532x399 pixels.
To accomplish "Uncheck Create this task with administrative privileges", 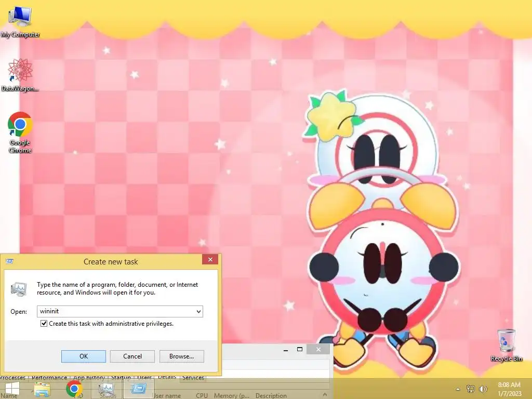I will tap(44, 323).
